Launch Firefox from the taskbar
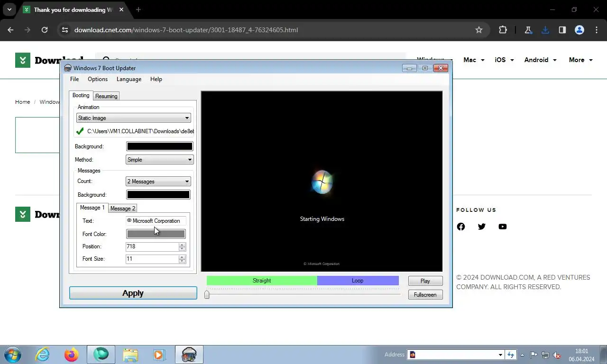 coord(72,355)
